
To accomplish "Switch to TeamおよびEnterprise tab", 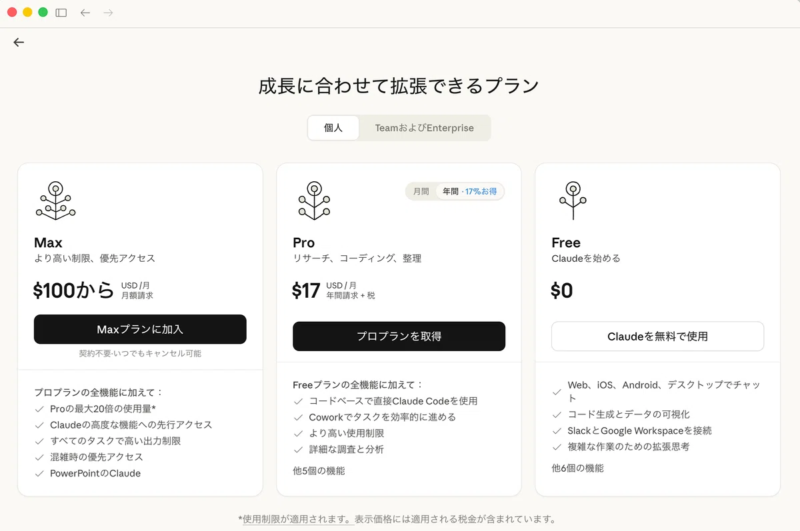I will 424,128.
